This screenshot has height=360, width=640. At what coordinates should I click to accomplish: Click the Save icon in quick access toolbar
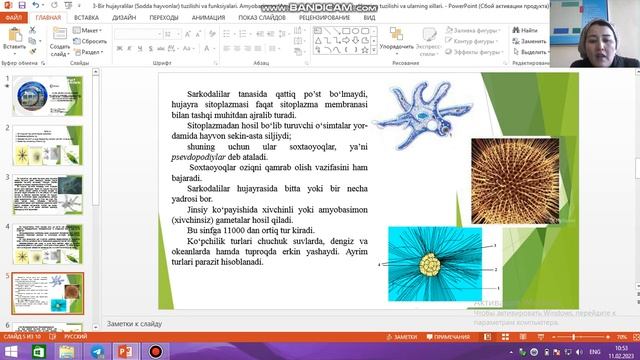pos(22,5)
